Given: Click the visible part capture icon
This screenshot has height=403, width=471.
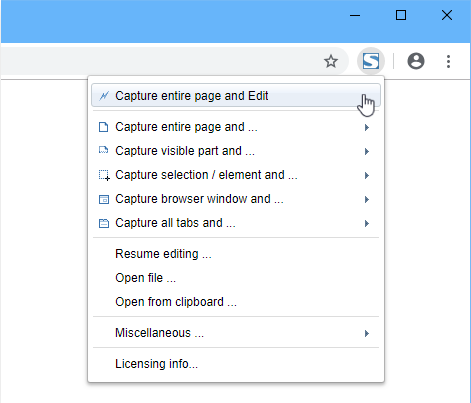Looking at the screenshot, I should (x=104, y=151).
